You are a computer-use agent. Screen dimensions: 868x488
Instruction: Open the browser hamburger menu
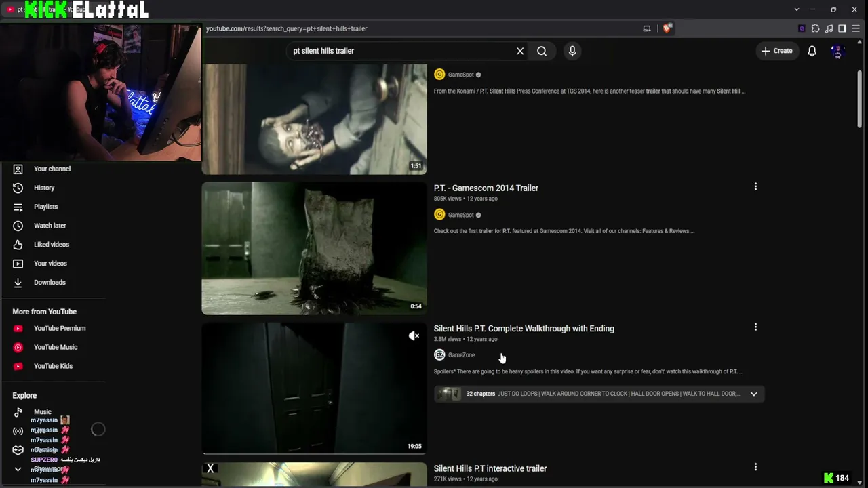pyautogui.click(x=856, y=28)
